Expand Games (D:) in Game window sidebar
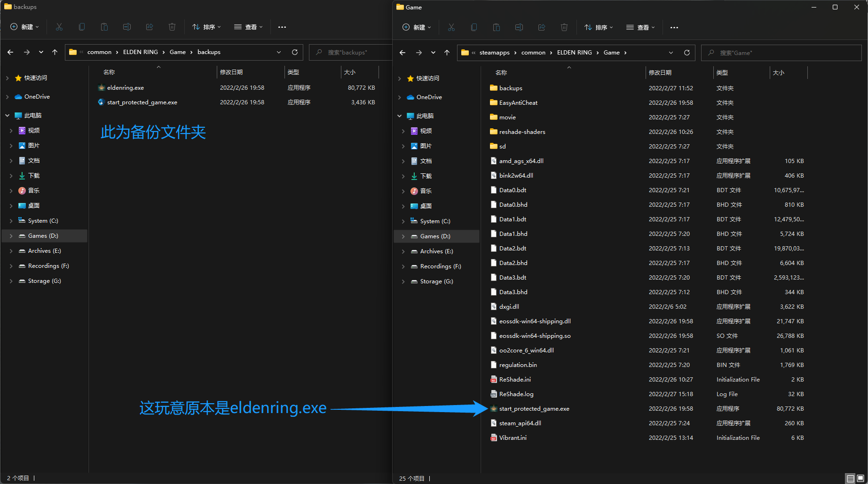 [x=403, y=236]
